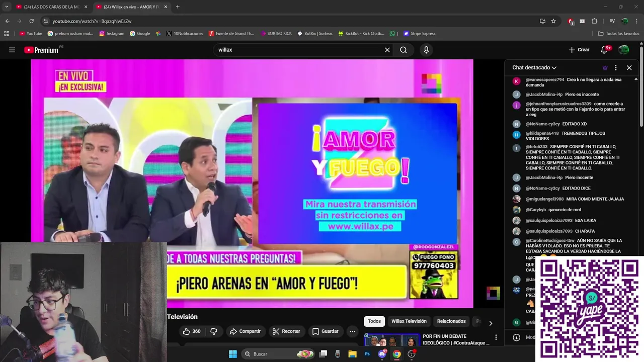The width and height of the screenshot is (644, 362).
Task: Go back in browser history
Action: click(7, 21)
